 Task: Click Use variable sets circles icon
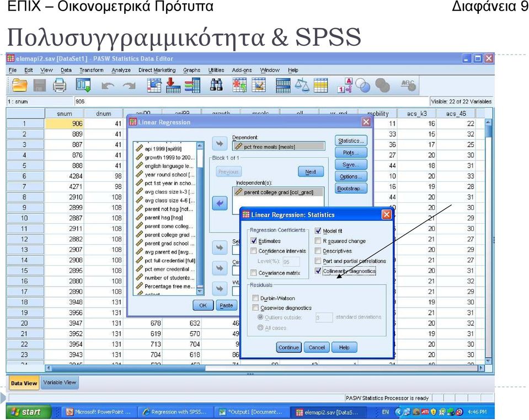click(x=363, y=85)
